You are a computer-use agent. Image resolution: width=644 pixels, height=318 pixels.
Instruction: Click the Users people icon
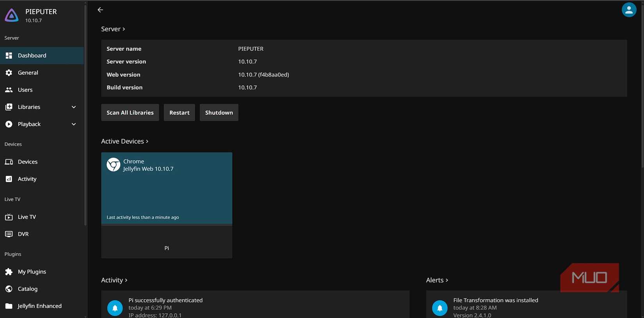point(9,90)
